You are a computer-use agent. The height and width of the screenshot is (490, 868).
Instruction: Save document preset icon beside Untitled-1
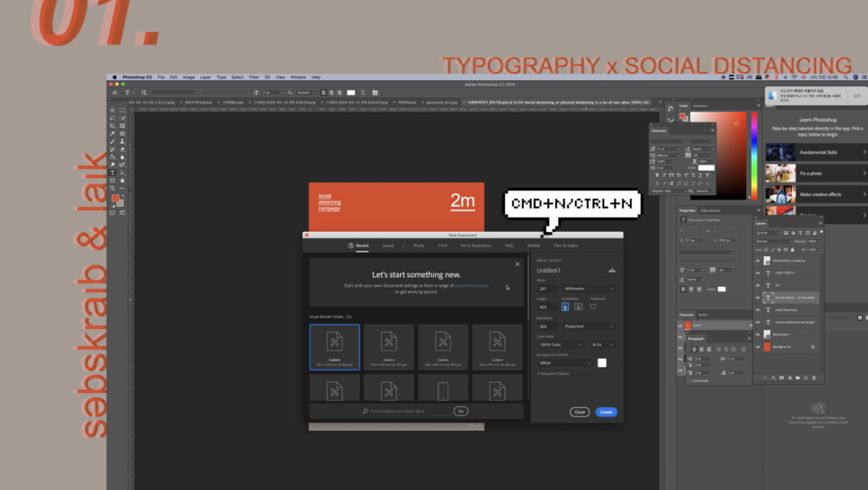pyautogui.click(x=612, y=271)
